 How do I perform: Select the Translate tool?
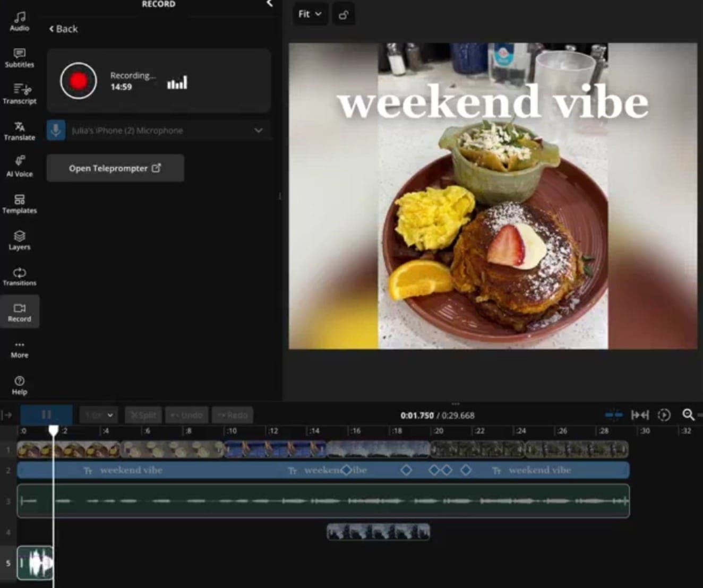20,131
